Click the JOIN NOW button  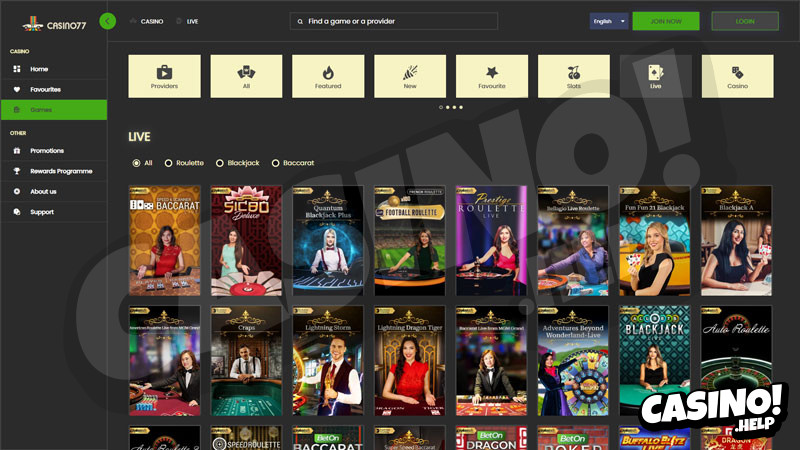[666, 21]
